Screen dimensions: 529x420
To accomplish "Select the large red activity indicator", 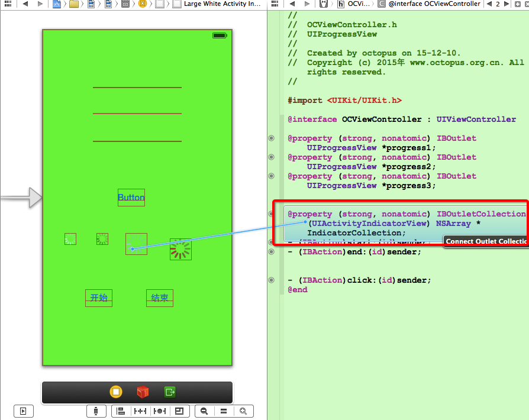I will click(x=181, y=250).
